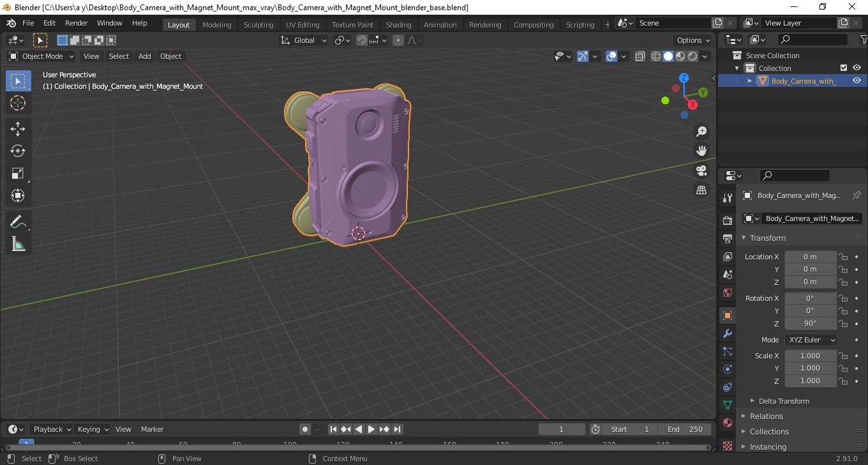Open the Material properties tab

click(728, 423)
